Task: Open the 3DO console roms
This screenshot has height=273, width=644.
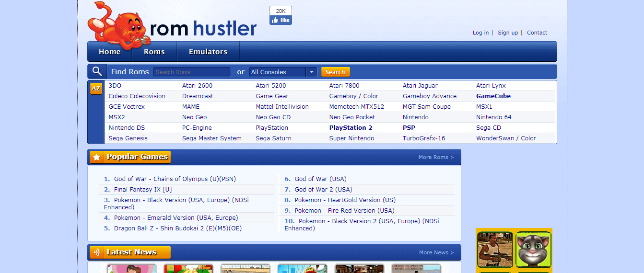Action: (x=115, y=86)
